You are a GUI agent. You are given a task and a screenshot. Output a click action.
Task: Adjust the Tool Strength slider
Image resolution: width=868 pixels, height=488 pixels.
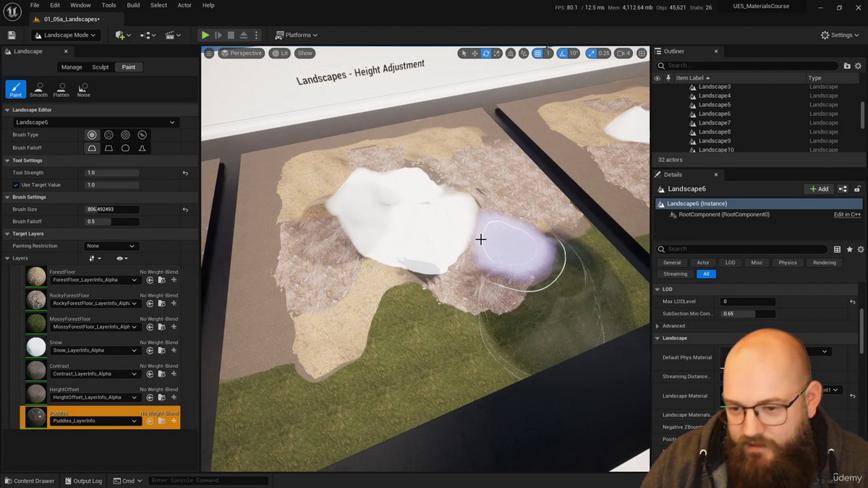pos(111,173)
